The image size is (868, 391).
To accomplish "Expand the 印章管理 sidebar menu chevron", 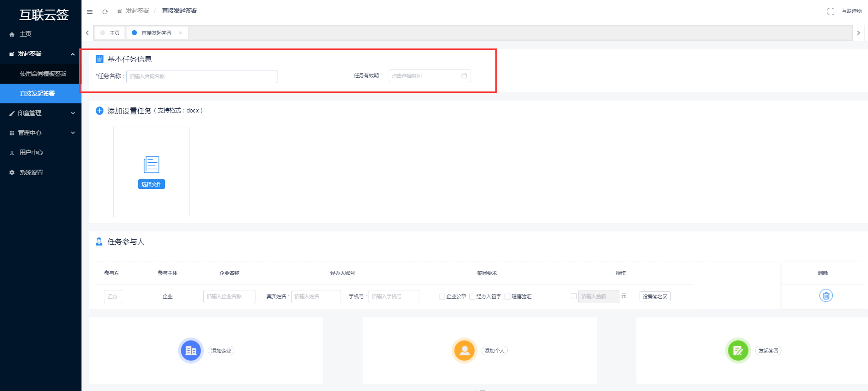I will pyautogui.click(x=73, y=113).
